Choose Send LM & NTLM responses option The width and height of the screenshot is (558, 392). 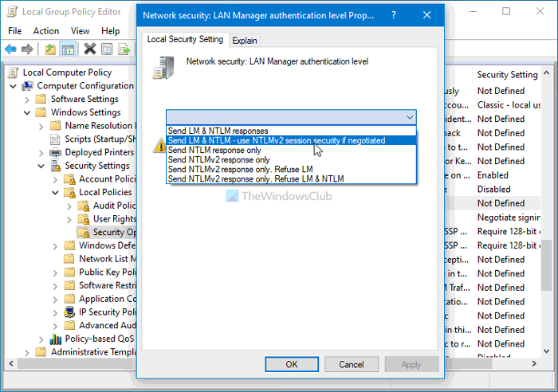click(291, 131)
